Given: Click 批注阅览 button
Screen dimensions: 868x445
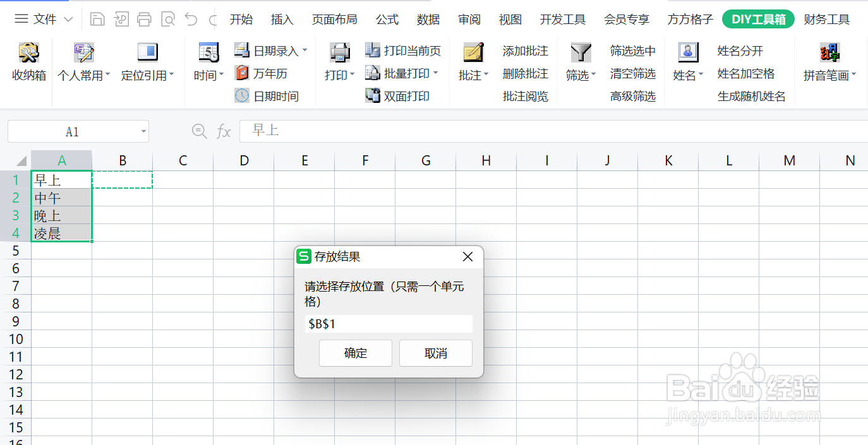Looking at the screenshot, I should 525,96.
